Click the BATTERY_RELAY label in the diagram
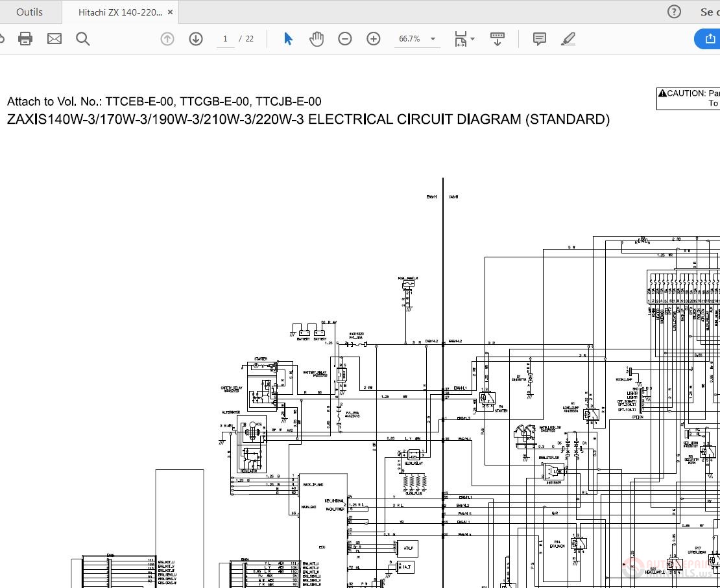 315,373
